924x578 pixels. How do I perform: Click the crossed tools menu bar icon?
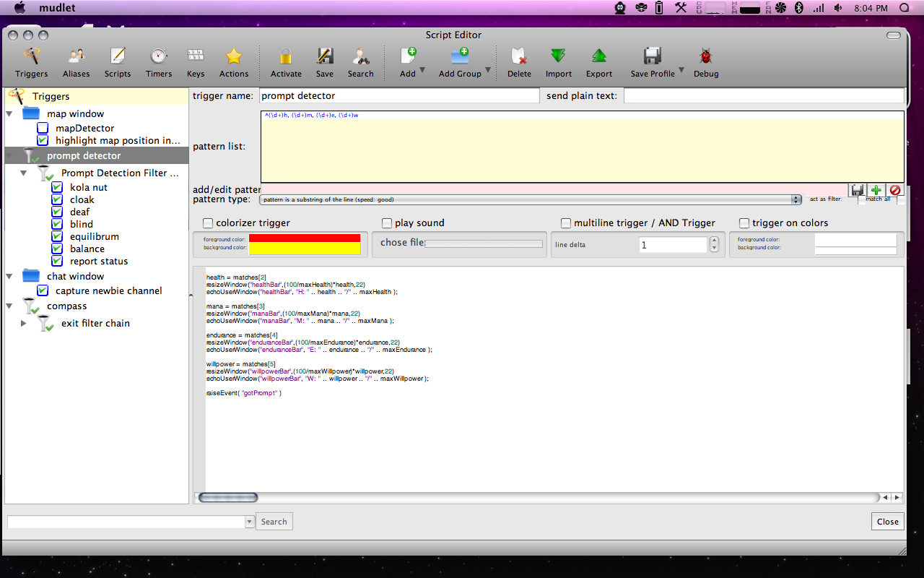(x=681, y=8)
